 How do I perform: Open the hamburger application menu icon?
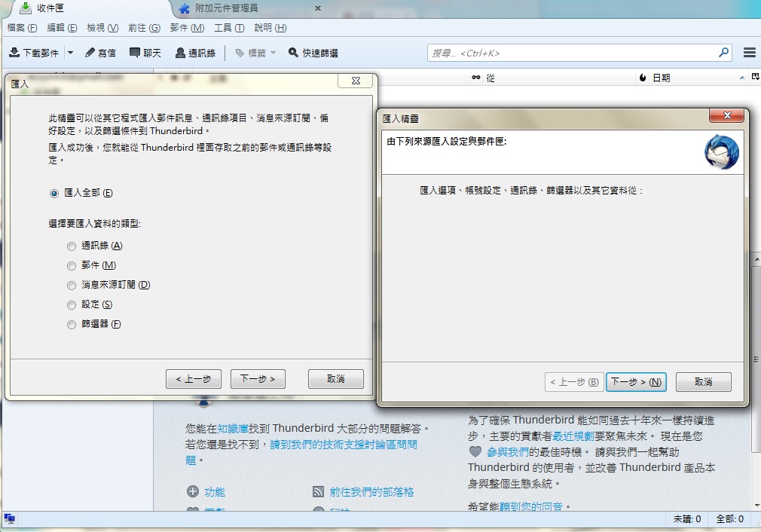click(749, 53)
